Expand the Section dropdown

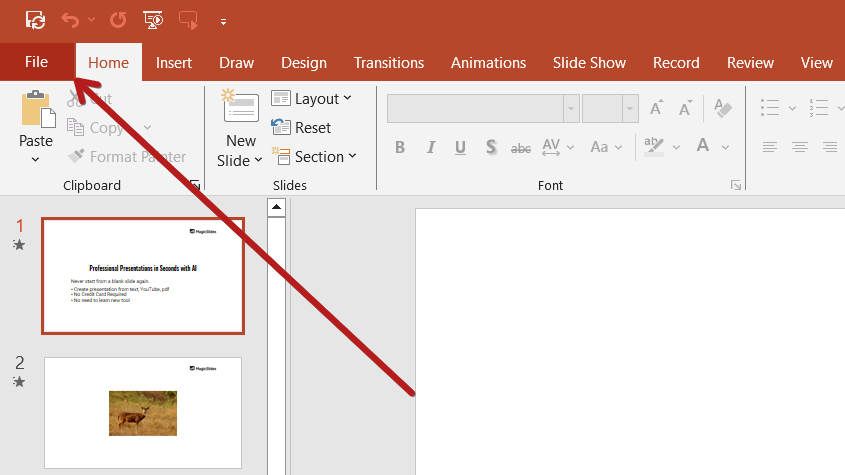tap(310, 157)
